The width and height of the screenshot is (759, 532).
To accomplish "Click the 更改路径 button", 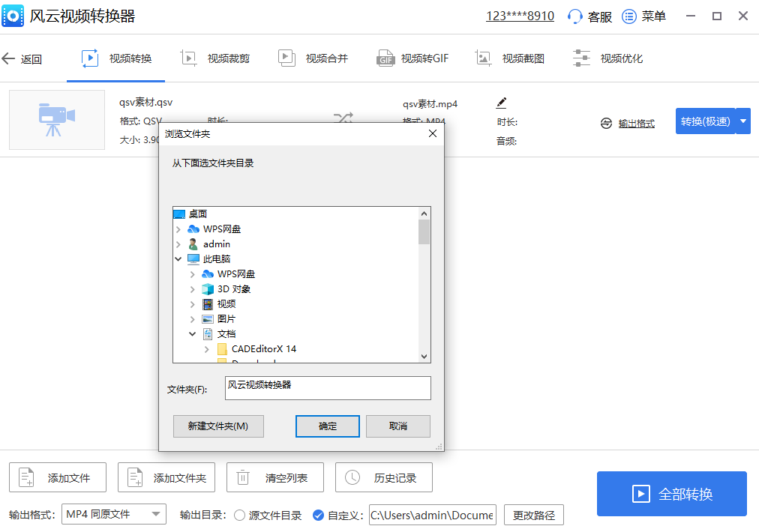I will 534,515.
